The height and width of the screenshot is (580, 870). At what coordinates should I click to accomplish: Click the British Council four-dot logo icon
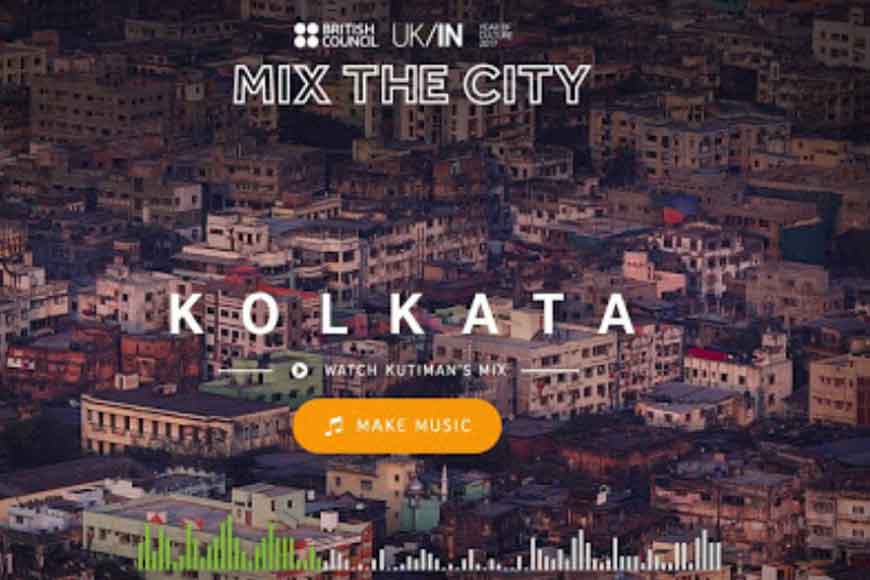pos(306,36)
